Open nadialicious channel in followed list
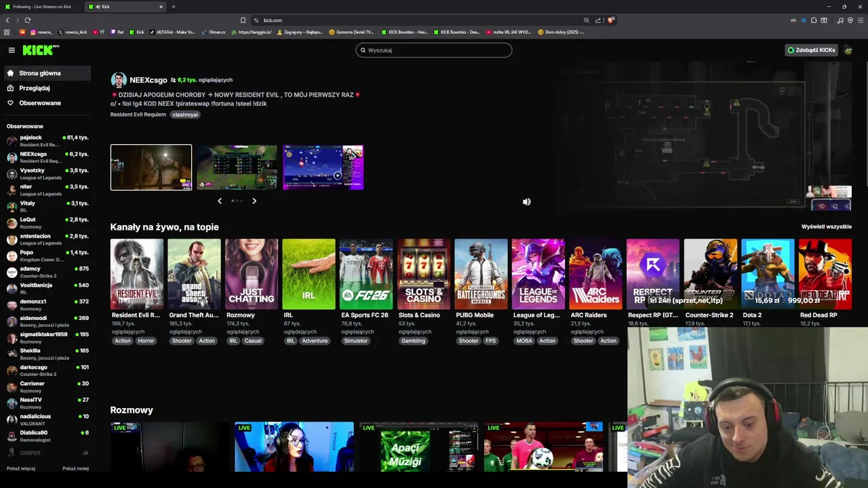The width and height of the screenshot is (868, 488). [47, 420]
